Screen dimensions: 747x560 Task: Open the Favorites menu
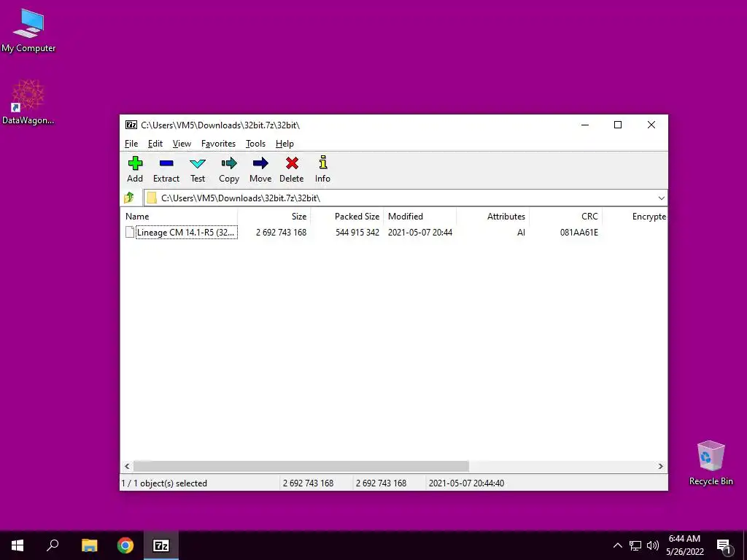(218, 144)
